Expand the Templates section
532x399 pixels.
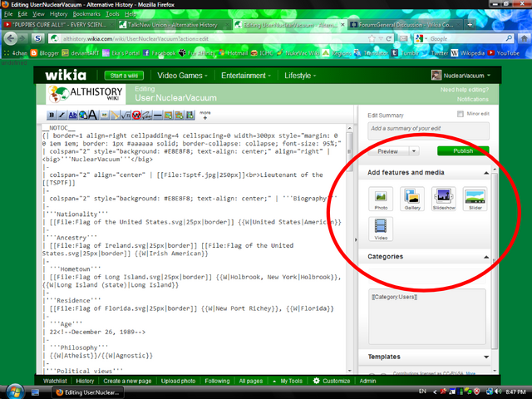pos(485,357)
